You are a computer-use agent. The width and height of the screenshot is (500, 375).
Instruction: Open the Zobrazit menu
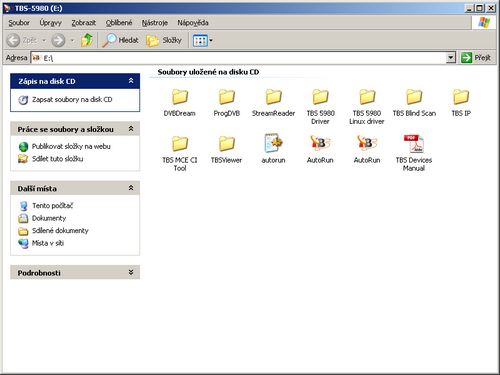pyautogui.click(x=84, y=23)
